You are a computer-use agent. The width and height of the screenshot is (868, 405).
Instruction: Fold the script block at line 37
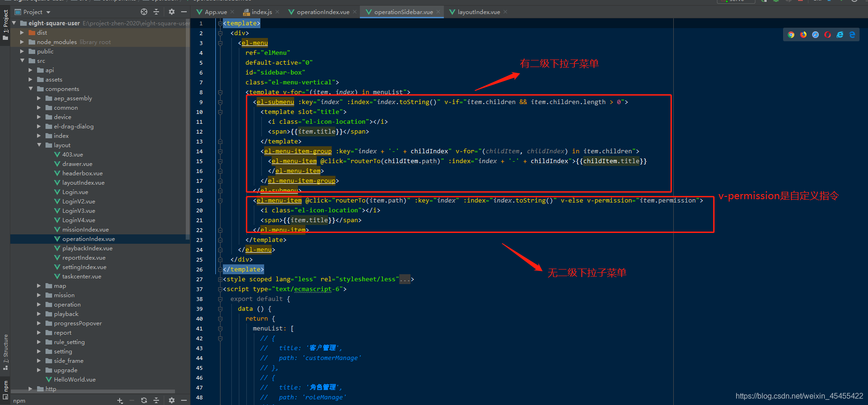pyautogui.click(x=220, y=289)
